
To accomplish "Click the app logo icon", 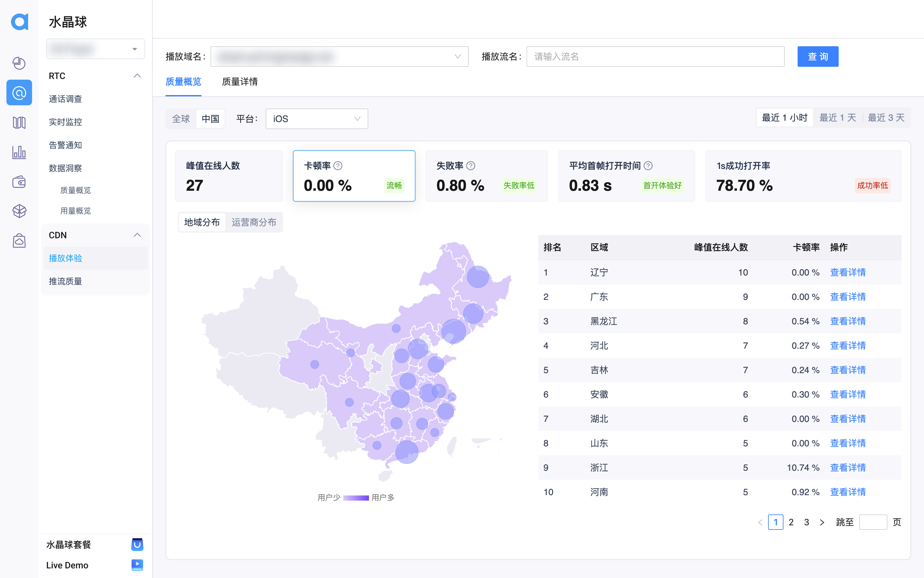I will pyautogui.click(x=20, y=22).
